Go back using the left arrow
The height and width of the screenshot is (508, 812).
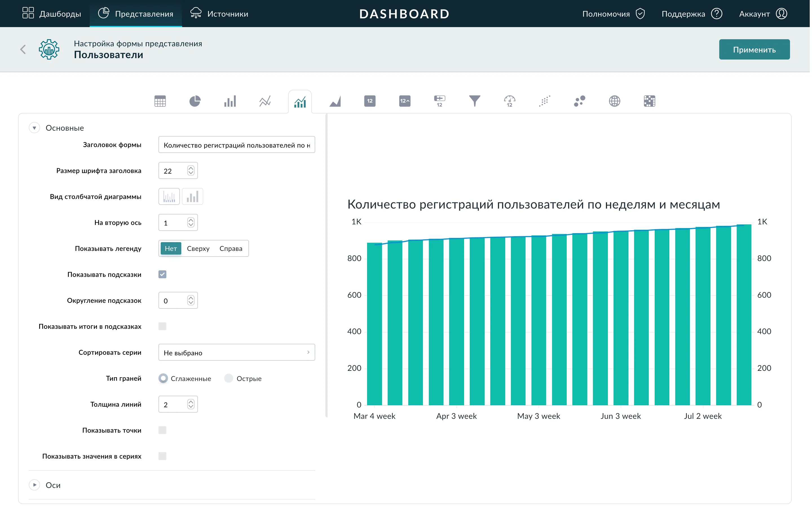pos(23,49)
